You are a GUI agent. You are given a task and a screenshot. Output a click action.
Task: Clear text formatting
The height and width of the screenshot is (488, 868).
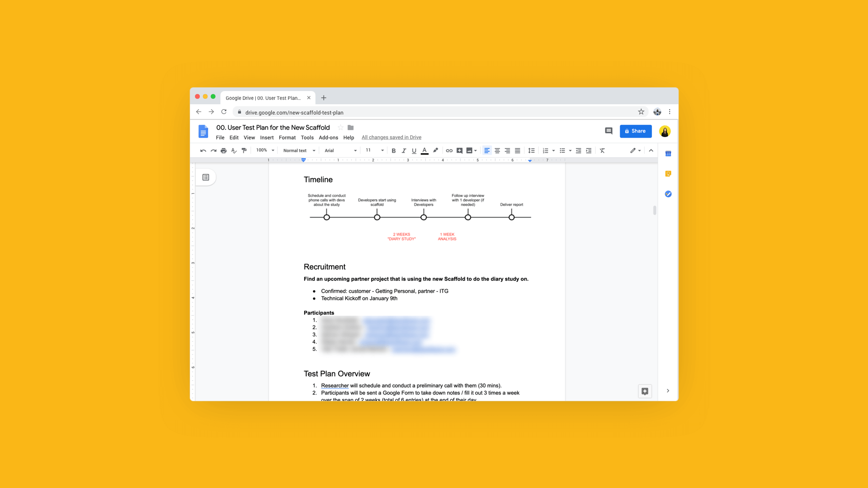click(603, 151)
